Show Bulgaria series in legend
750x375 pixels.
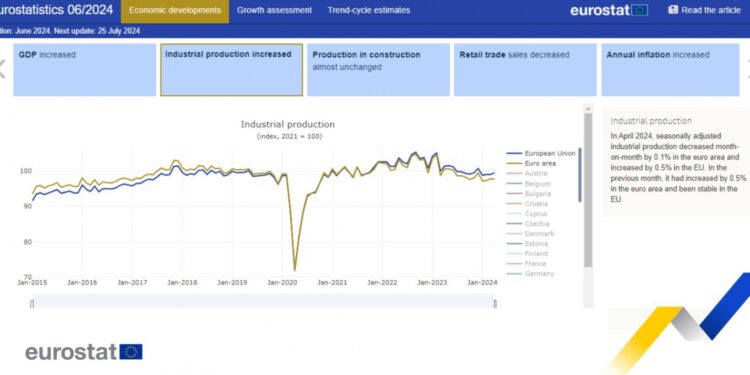point(529,194)
